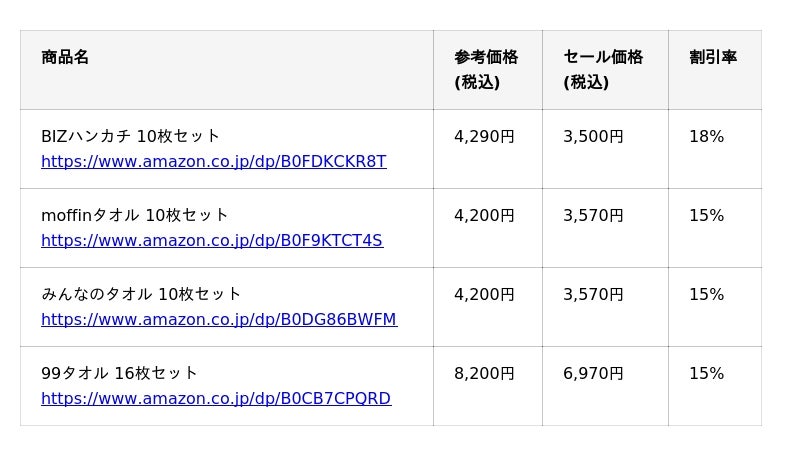
Task: Click the 4,290円 reference price cell
Action: [x=484, y=136]
